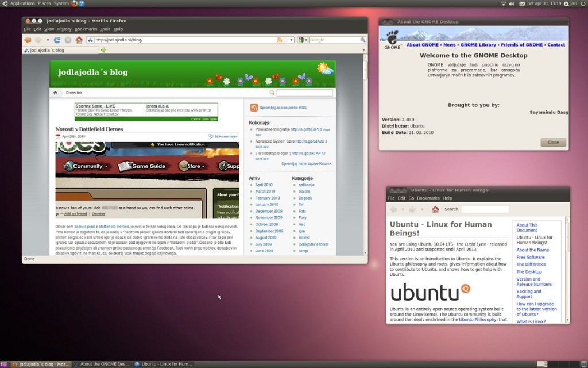Open Firefox File menu
The image size is (588, 368).
point(27,29)
